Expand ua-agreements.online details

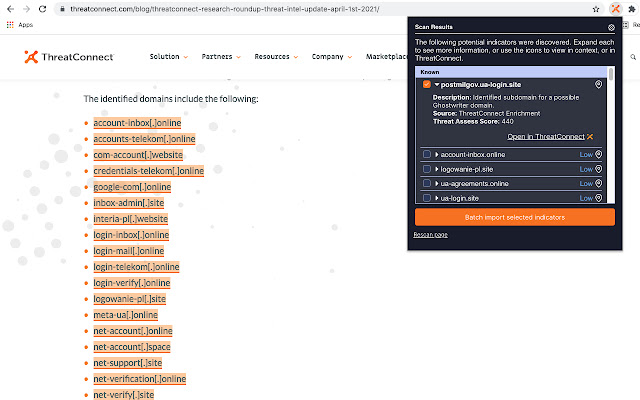(x=437, y=184)
